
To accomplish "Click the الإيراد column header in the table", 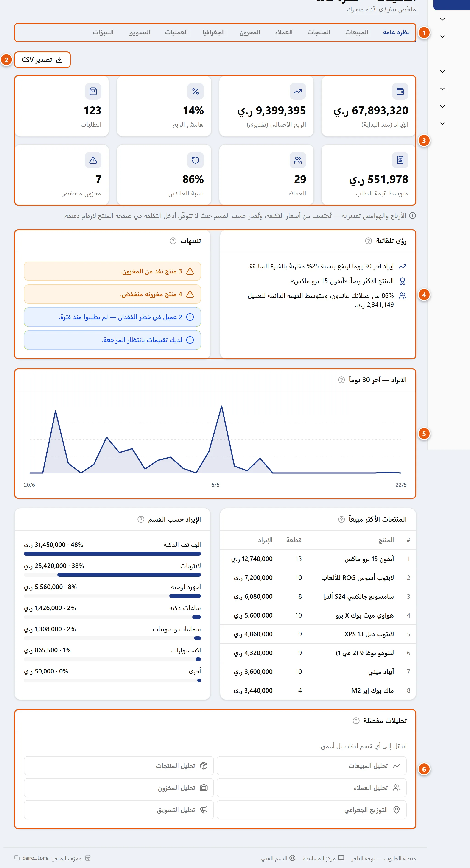I will tap(265, 540).
